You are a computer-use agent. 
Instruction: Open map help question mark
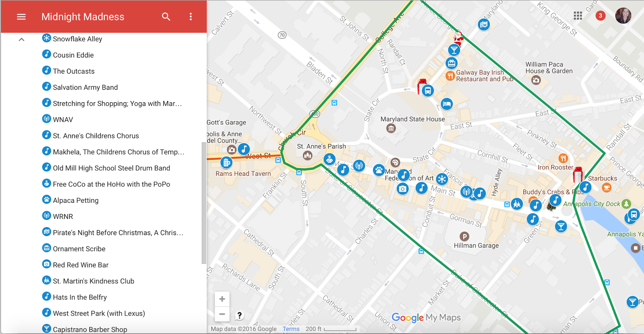click(x=239, y=315)
